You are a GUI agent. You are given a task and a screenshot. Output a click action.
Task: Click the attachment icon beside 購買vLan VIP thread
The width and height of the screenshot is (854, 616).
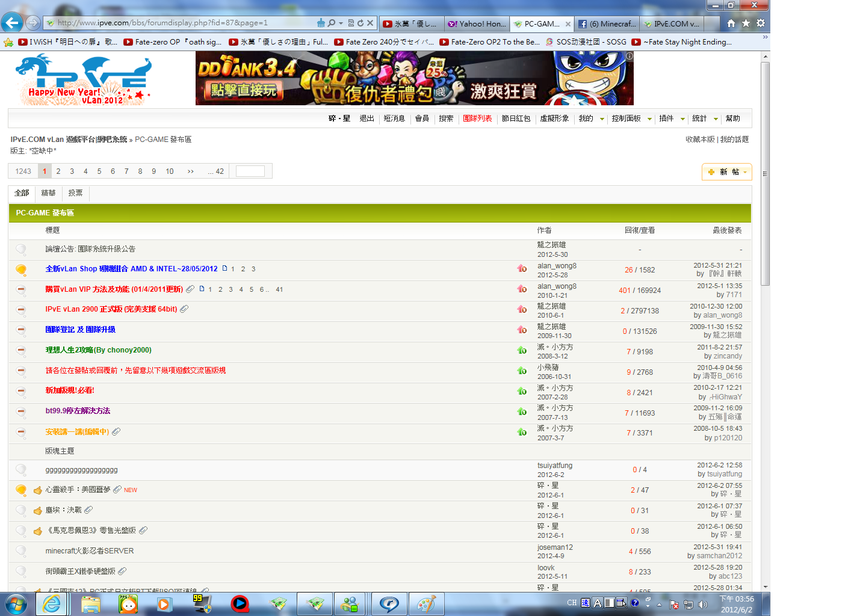coord(190,289)
